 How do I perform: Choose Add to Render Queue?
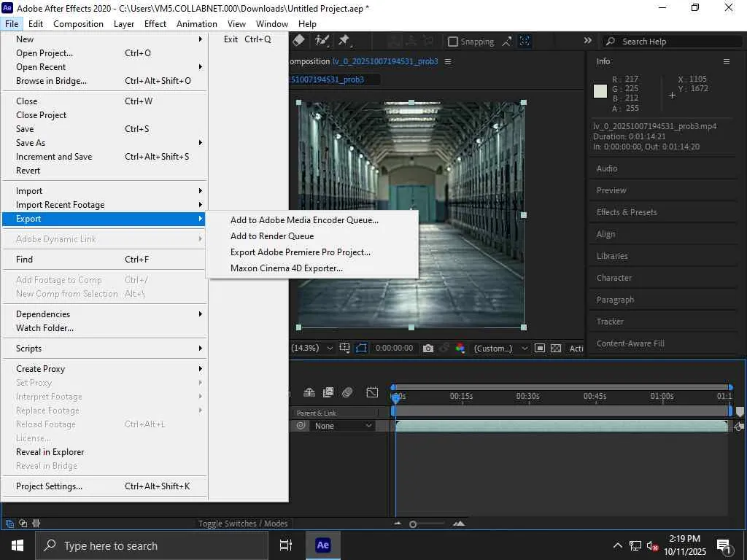pos(272,236)
